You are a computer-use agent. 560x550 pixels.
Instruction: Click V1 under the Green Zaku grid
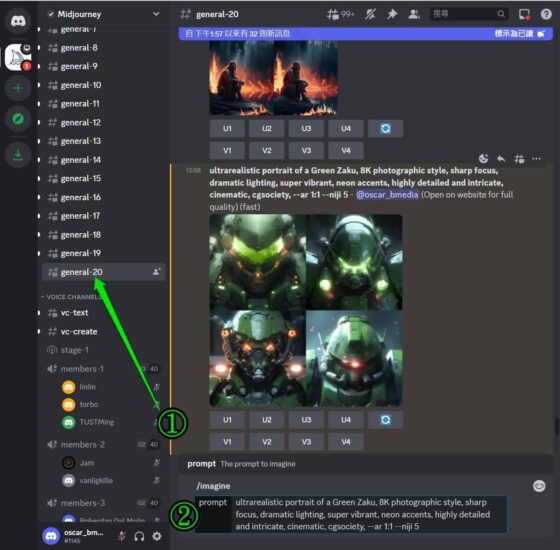pos(227,442)
